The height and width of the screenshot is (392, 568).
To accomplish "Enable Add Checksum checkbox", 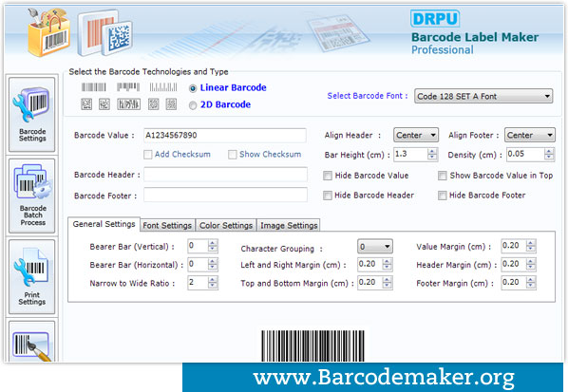I will 148,155.
